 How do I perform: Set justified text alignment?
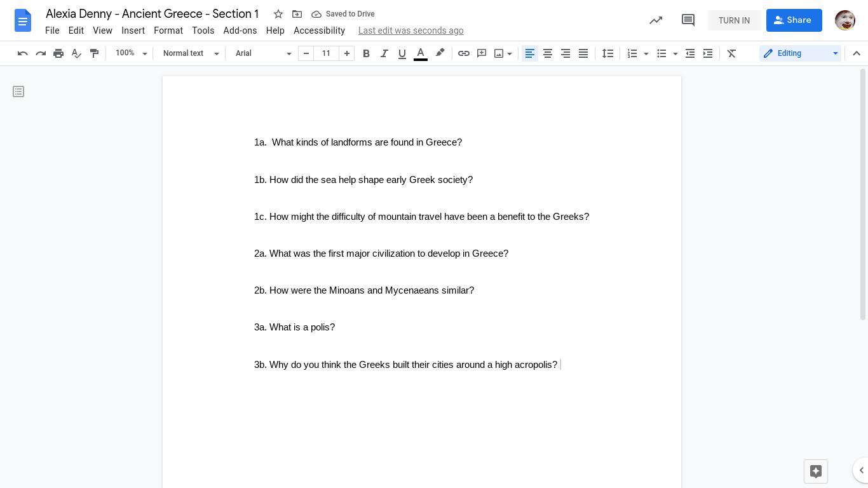583,53
